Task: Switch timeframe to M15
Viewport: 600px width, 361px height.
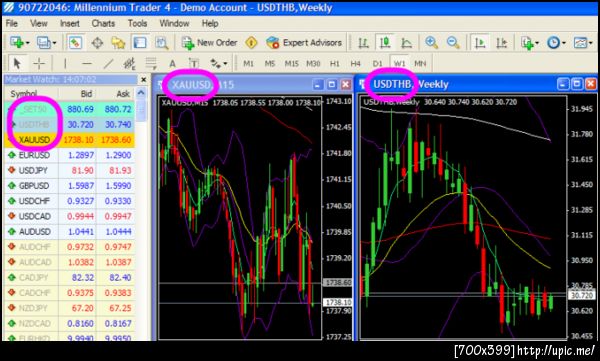Action: (x=292, y=64)
